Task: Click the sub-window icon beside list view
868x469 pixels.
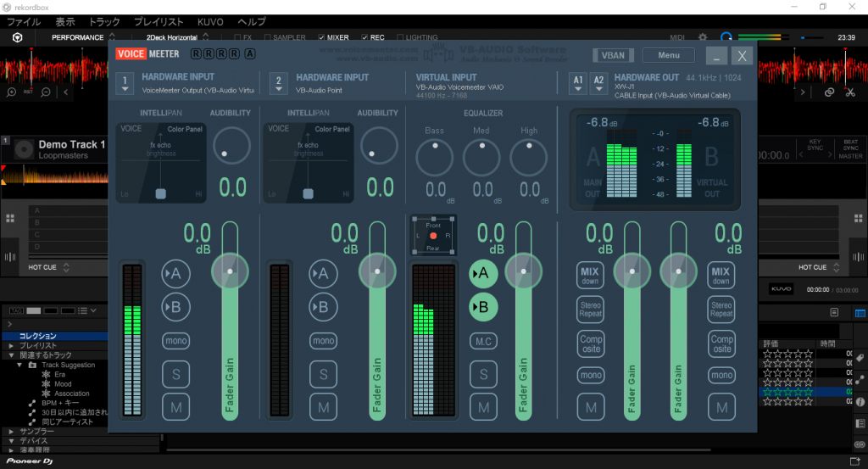Action: tap(834, 313)
